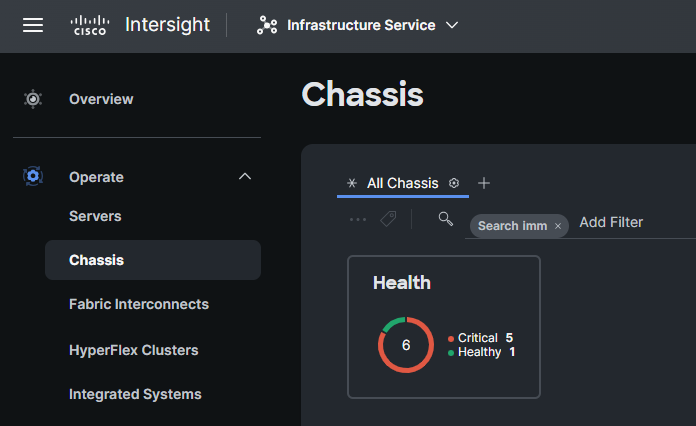Click the Critical count 5
Screen dimensions: 696x426
(x=509, y=338)
